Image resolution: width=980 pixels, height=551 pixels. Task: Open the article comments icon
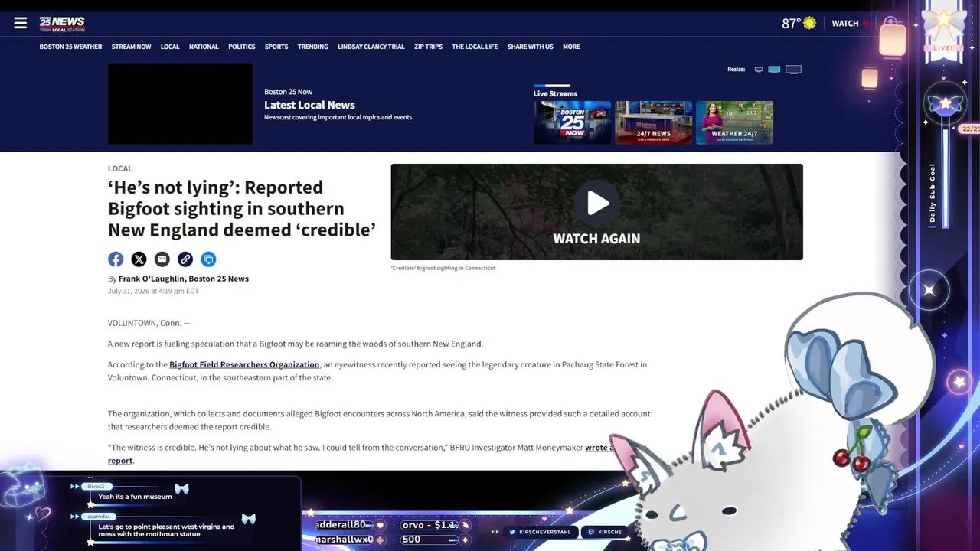[x=208, y=259]
